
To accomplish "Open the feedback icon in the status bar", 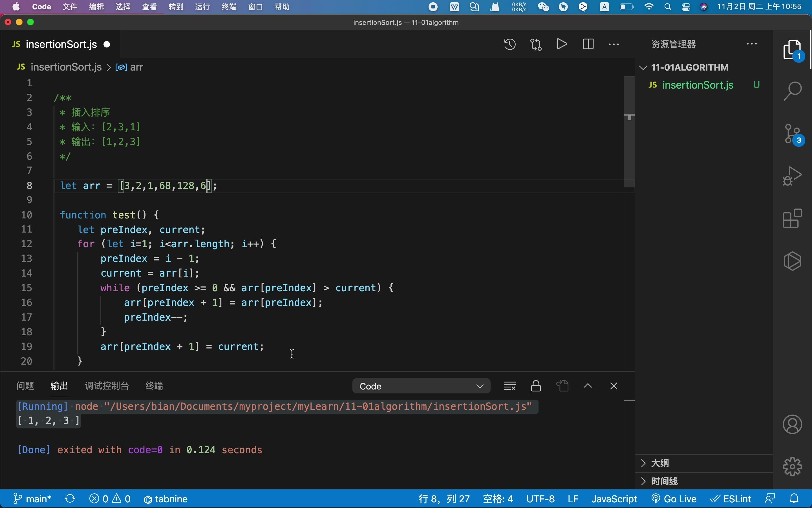I will [770, 499].
